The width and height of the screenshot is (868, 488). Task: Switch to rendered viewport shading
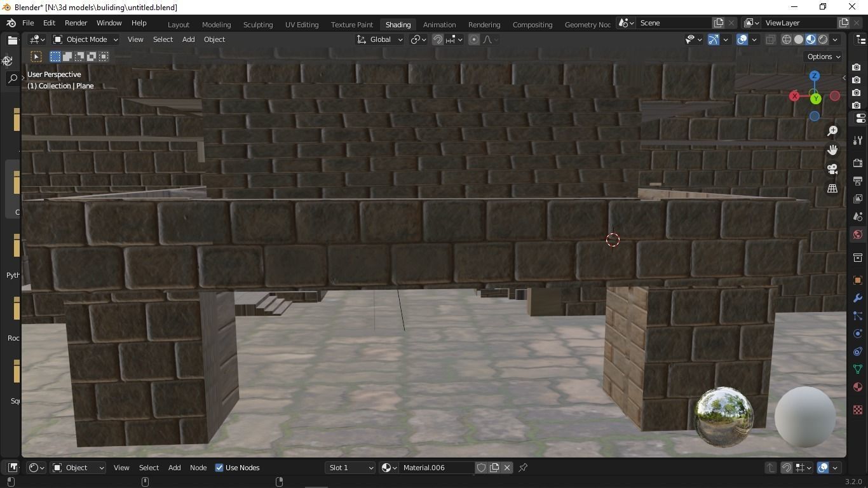[x=823, y=39]
